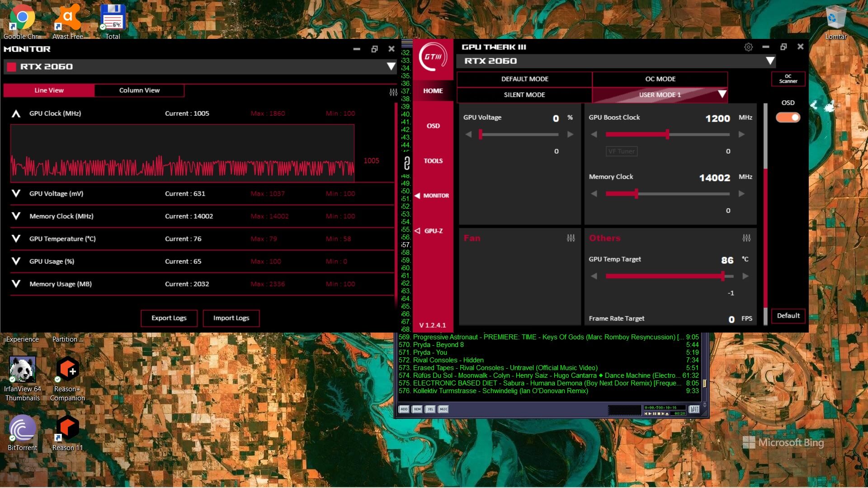Open RTX 2060 dropdown in Monitor window

391,67
